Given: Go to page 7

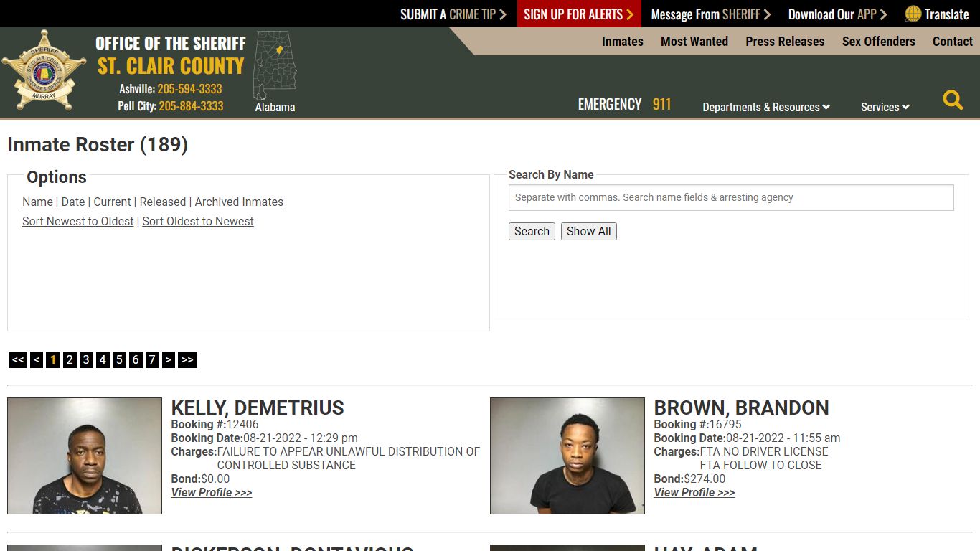Looking at the screenshot, I should pos(152,360).
